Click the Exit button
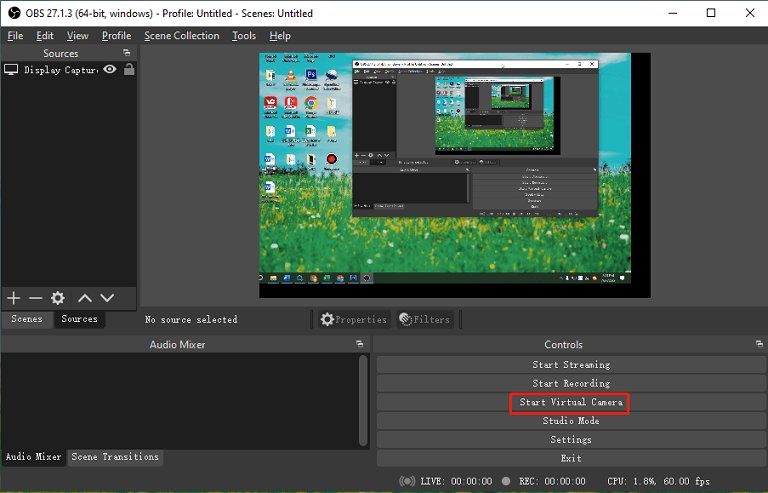 571,458
